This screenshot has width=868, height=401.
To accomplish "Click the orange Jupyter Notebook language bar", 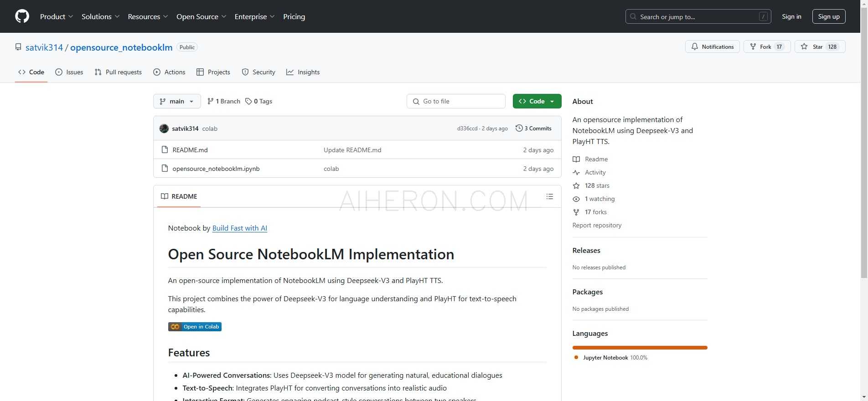I will (640, 348).
